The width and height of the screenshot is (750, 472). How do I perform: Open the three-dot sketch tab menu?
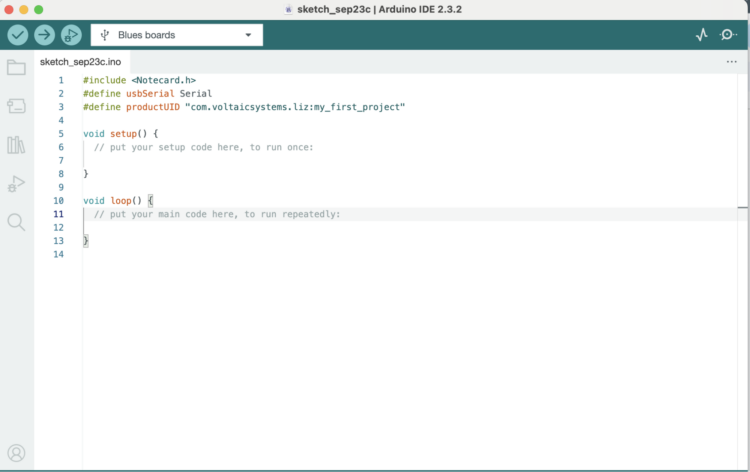click(x=731, y=62)
